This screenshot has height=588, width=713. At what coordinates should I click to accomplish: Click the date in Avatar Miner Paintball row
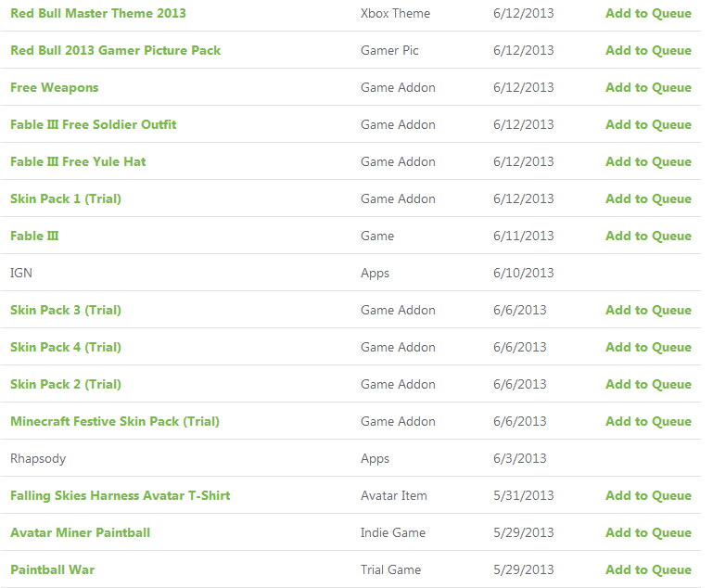(x=523, y=533)
